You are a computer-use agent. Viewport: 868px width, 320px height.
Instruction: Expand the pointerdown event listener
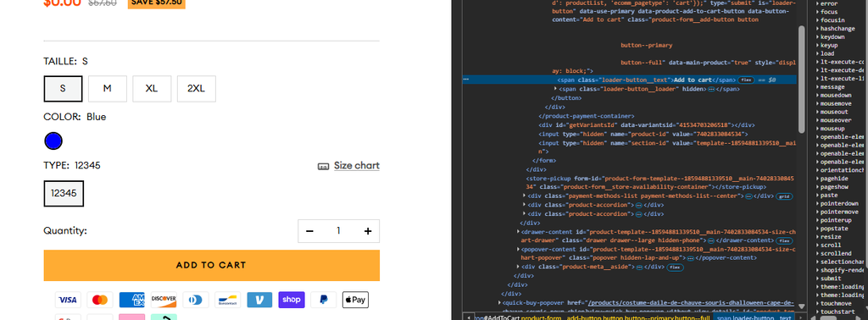point(818,203)
